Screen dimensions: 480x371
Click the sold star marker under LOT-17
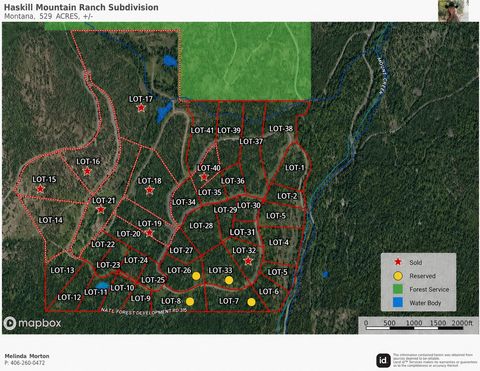click(x=141, y=108)
